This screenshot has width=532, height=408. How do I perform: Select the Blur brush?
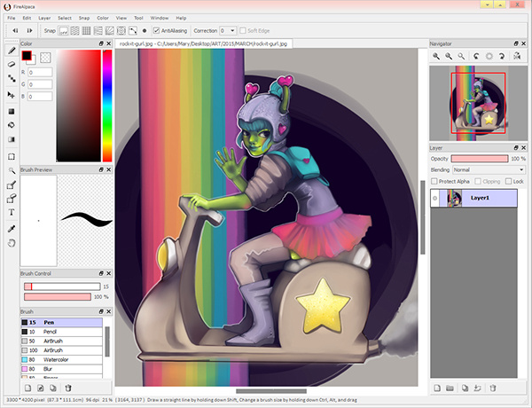point(61,369)
